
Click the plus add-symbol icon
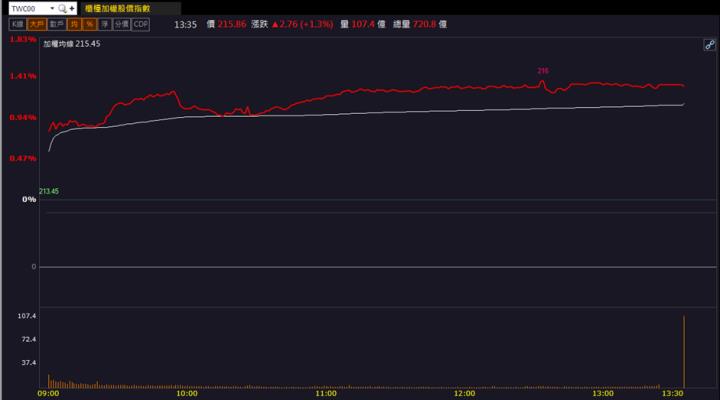[x=72, y=8]
